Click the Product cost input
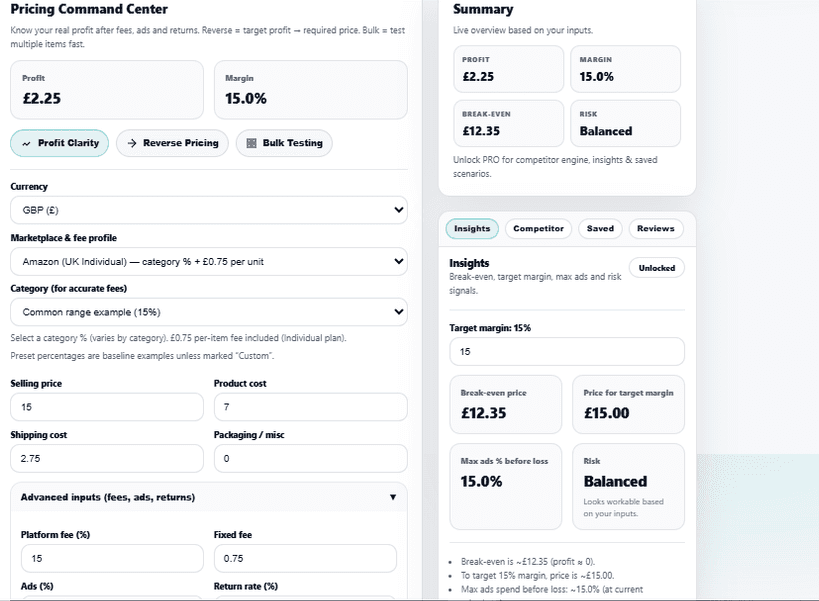Screen dimensions: 819x601 (309, 407)
